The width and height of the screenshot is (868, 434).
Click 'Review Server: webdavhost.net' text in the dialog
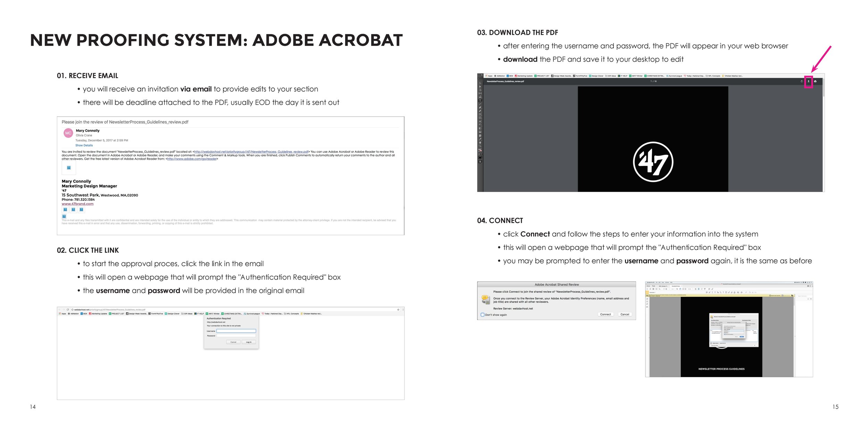pyautogui.click(x=513, y=308)
